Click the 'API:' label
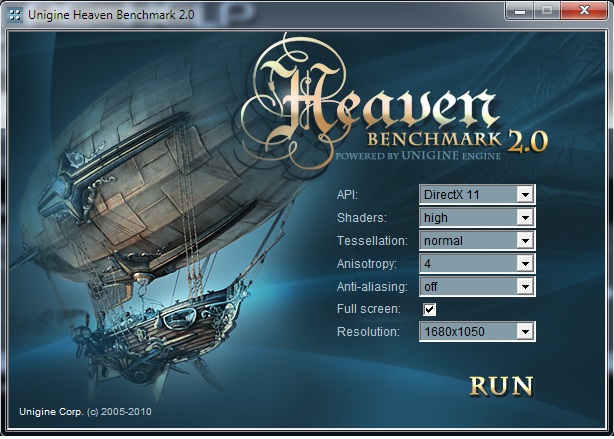The image size is (614, 439). coord(347,195)
